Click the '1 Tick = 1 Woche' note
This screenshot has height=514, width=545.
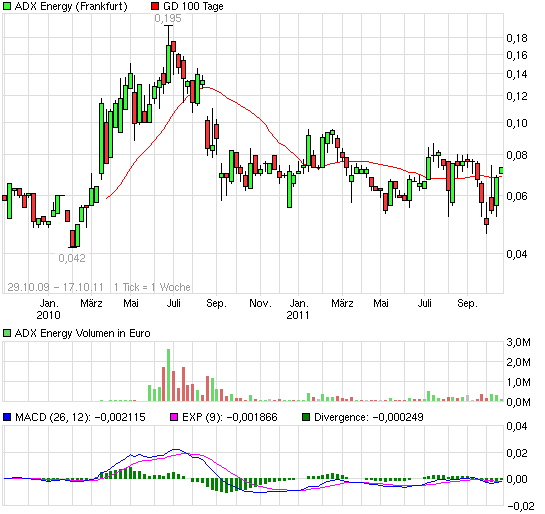pos(152,287)
